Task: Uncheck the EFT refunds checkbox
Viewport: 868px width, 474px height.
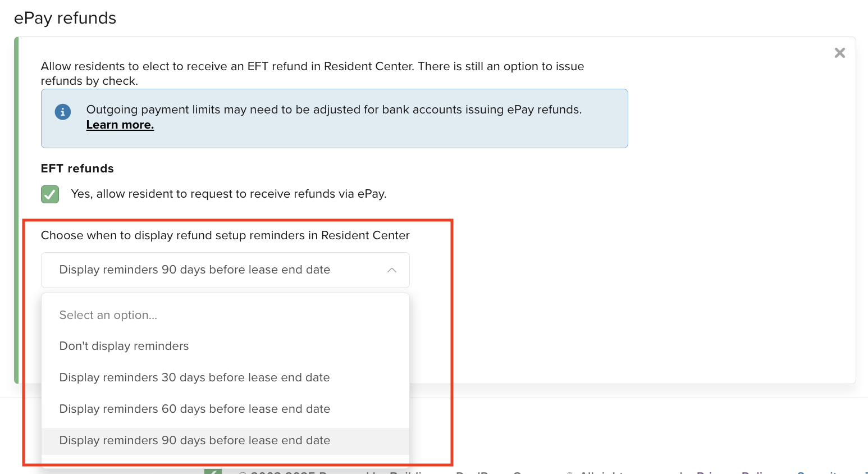Action: tap(50, 194)
